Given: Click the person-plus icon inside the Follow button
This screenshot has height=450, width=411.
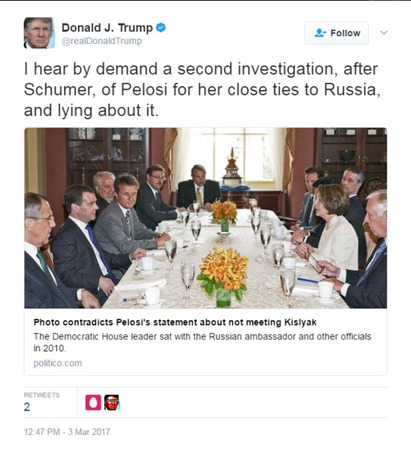Looking at the screenshot, I should (320, 33).
